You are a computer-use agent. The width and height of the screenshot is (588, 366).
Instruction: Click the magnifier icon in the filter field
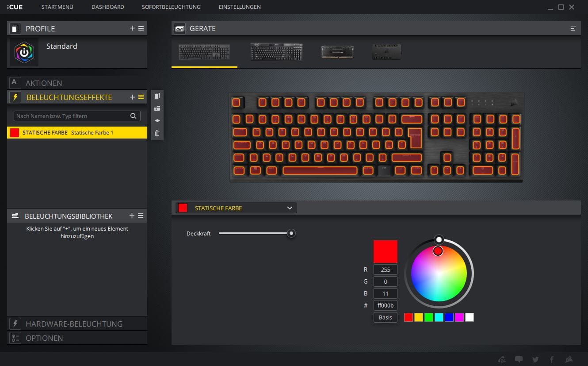(133, 116)
